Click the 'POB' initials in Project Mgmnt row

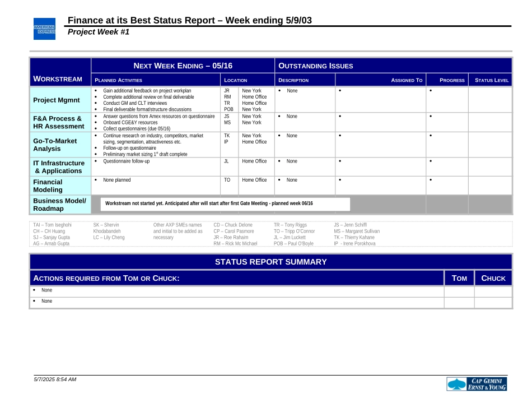tap(228, 109)
